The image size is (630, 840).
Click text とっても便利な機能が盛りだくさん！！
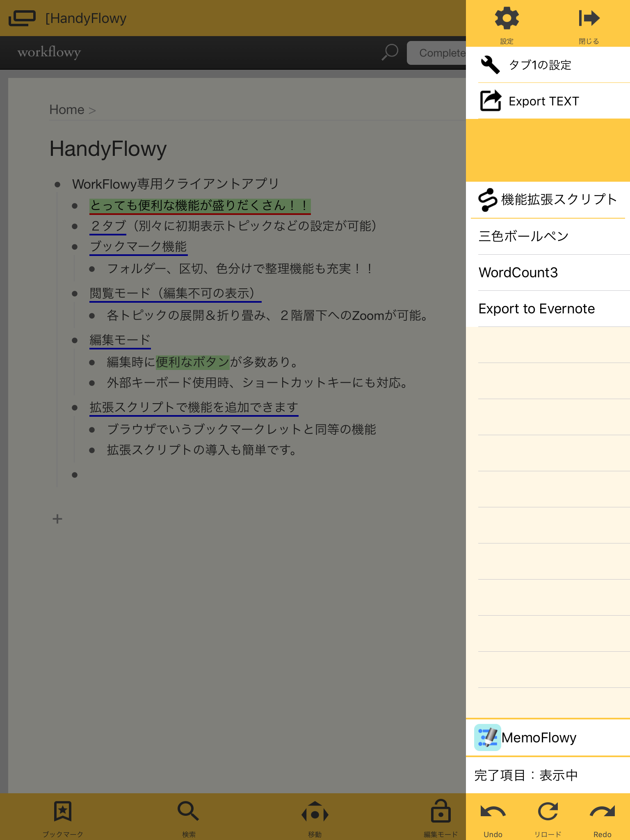click(200, 205)
